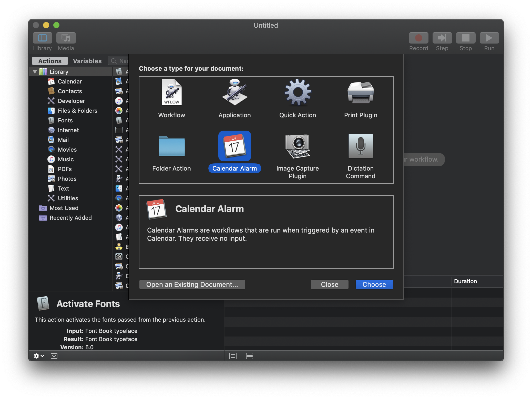The width and height of the screenshot is (532, 399).
Task: Click the Step toolbar button
Action: pos(442,38)
